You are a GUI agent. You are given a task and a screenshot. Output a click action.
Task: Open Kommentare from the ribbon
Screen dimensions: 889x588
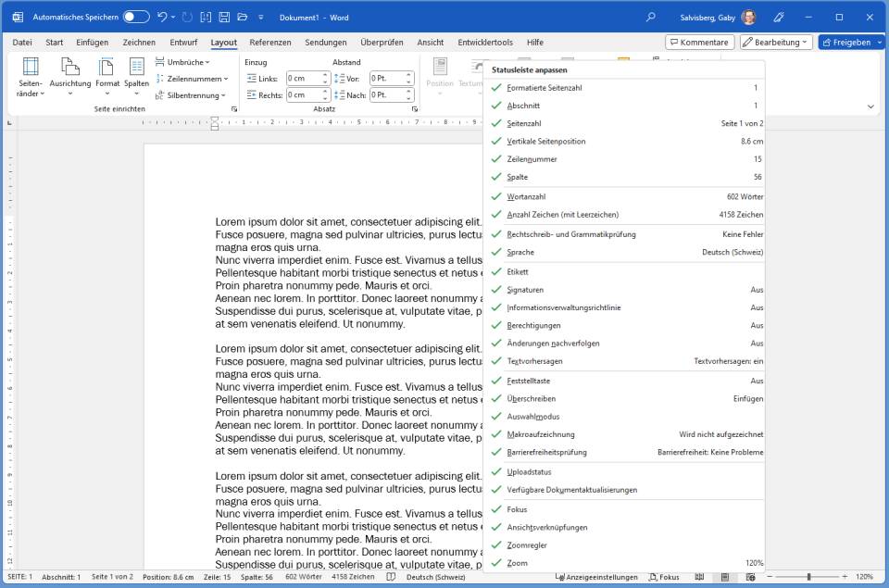702,41
